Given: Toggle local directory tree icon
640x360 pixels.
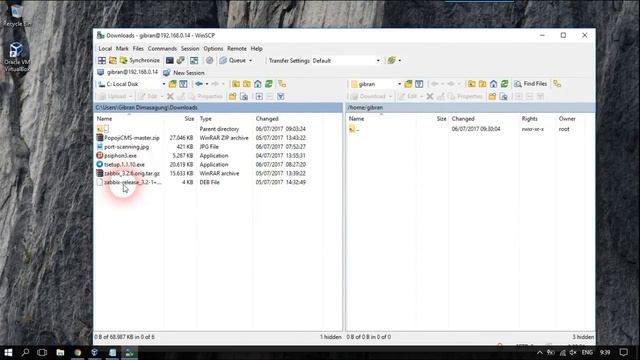Looking at the screenshot, I should (282, 84).
